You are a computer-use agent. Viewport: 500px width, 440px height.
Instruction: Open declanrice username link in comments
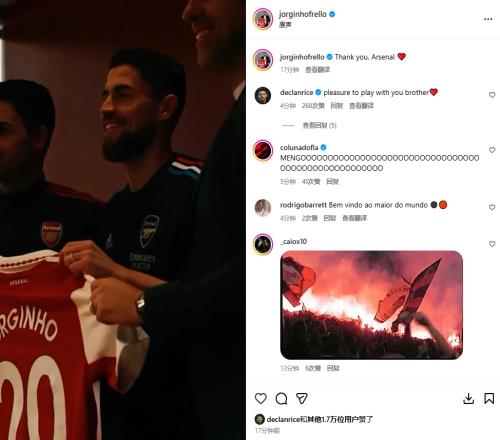pos(296,92)
